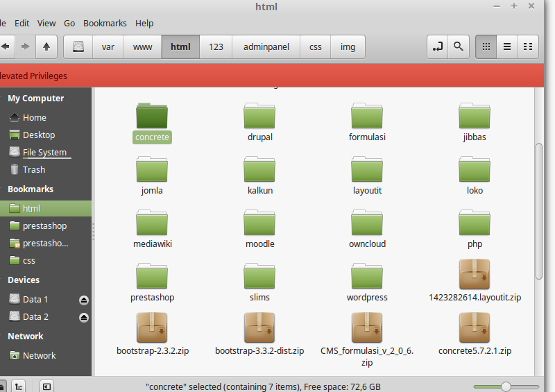Click the vertical scrollbar of file pane
Viewport: 555px width, 392px height.
point(539,212)
